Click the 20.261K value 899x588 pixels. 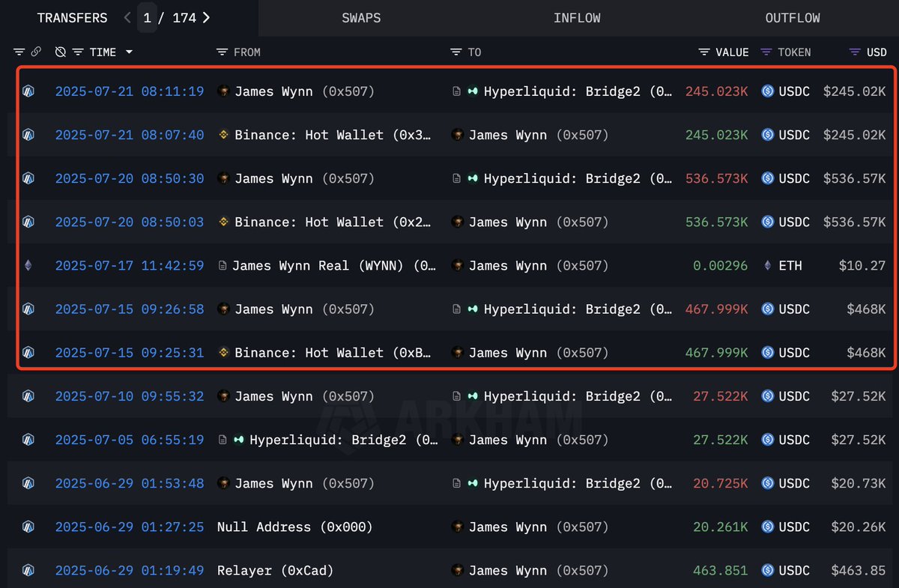[721, 527]
